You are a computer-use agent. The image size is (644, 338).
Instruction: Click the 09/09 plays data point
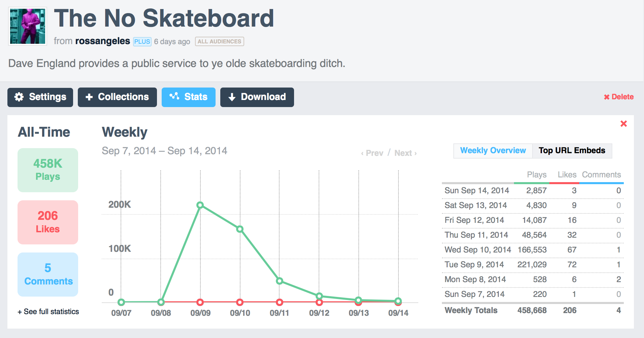point(200,205)
